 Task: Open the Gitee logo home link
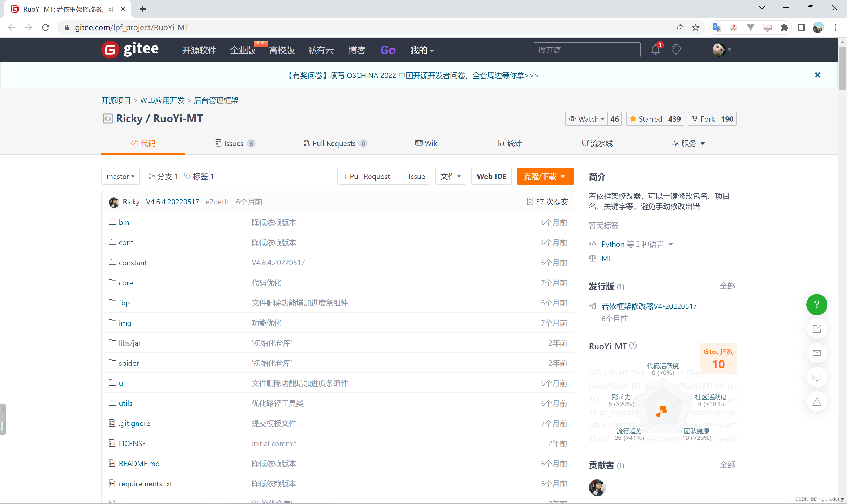pyautogui.click(x=130, y=50)
